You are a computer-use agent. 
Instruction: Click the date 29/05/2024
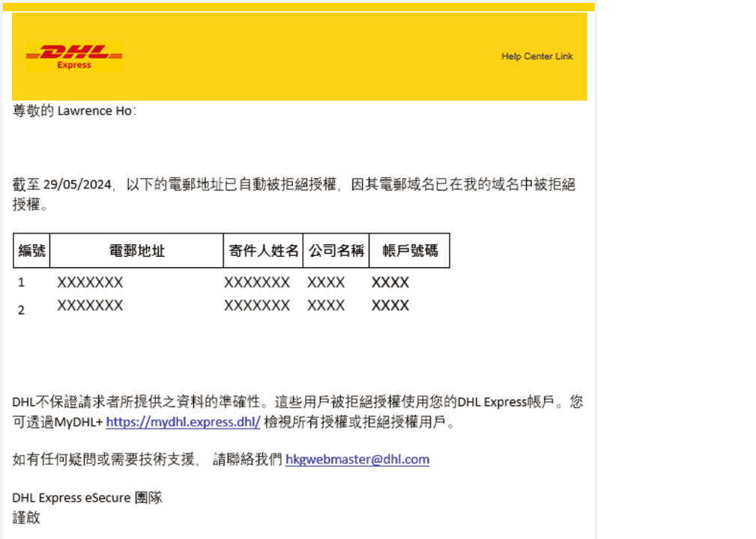pos(77,184)
